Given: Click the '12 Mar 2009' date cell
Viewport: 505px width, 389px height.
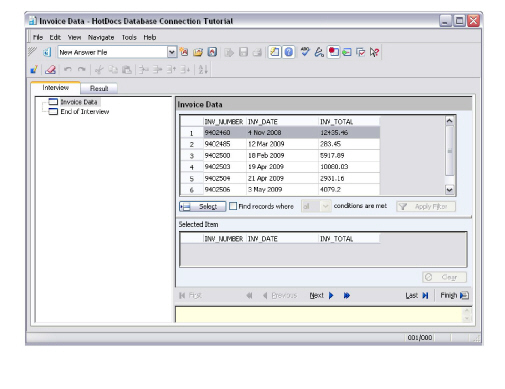Looking at the screenshot, I should (282, 144).
